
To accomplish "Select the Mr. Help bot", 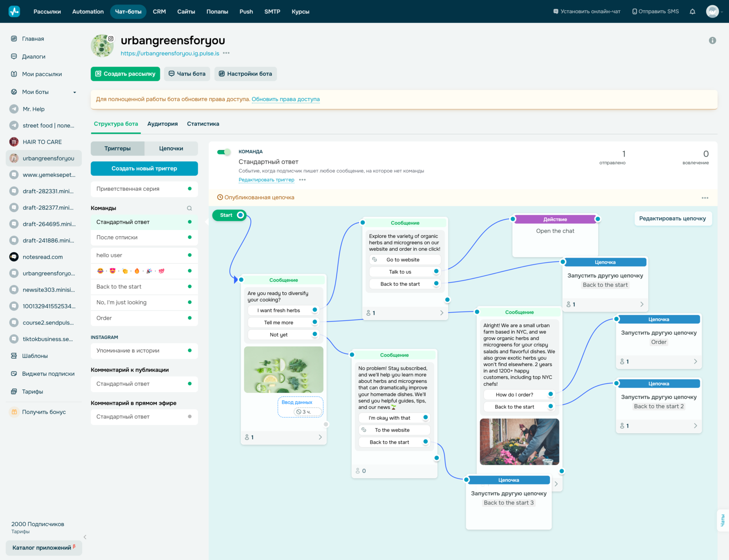I will [x=34, y=109].
